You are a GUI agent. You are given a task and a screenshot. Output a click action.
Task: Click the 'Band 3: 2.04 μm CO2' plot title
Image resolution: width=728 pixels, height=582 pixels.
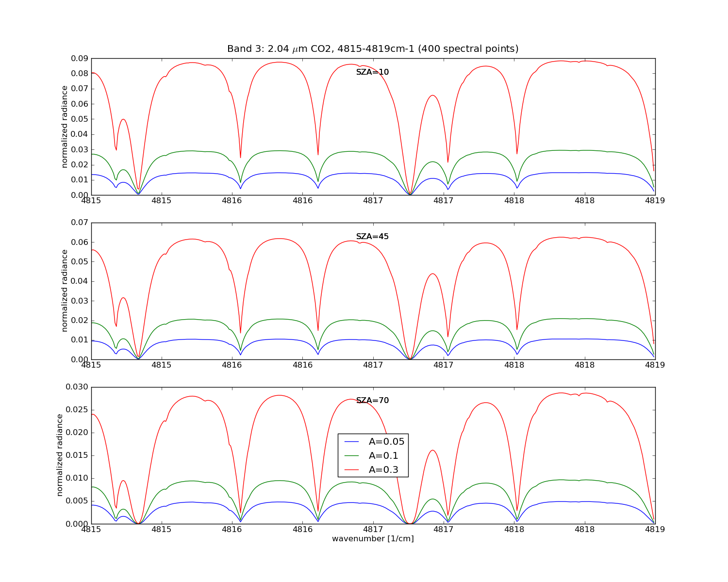click(373, 49)
